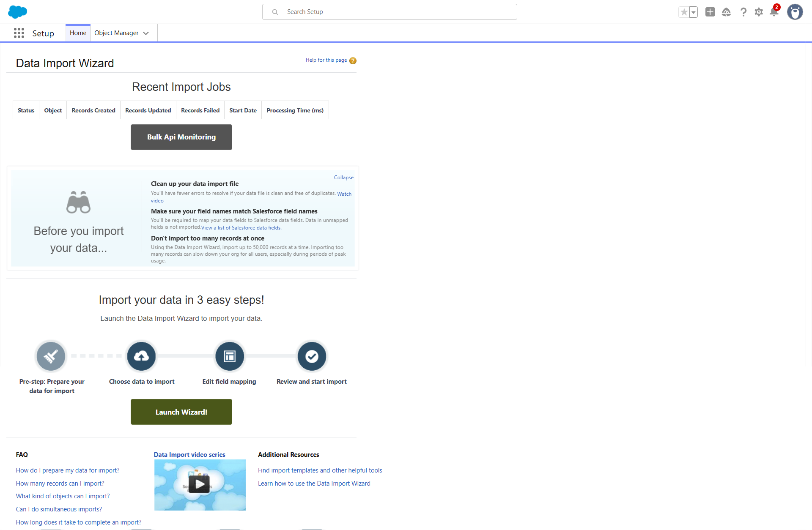Viewport: 812px width, 530px height.
Task: Expand the Object Manager chevron
Action: click(x=146, y=33)
